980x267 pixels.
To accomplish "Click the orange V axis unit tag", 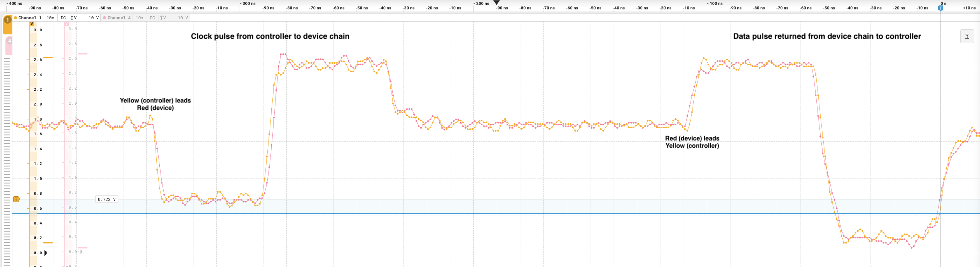I will tap(32, 24).
